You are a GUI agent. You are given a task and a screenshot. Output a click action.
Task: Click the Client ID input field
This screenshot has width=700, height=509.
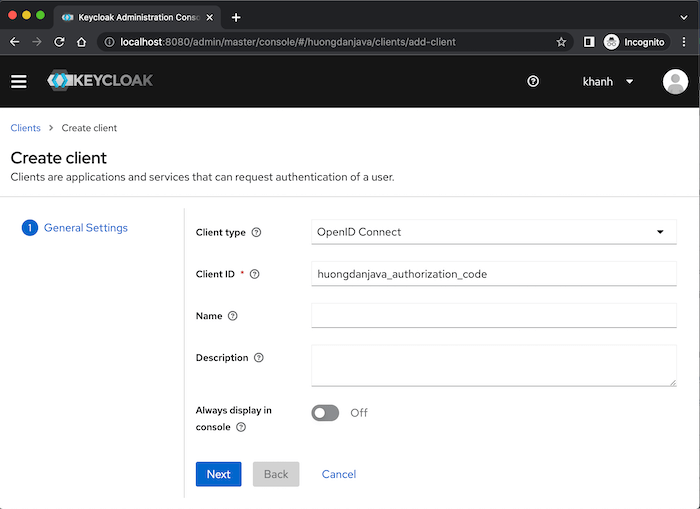(494, 274)
